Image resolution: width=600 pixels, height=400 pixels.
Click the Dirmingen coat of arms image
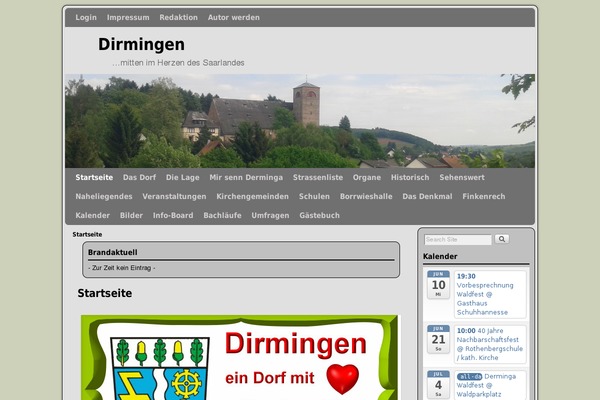pyautogui.click(x=160, y=368)
